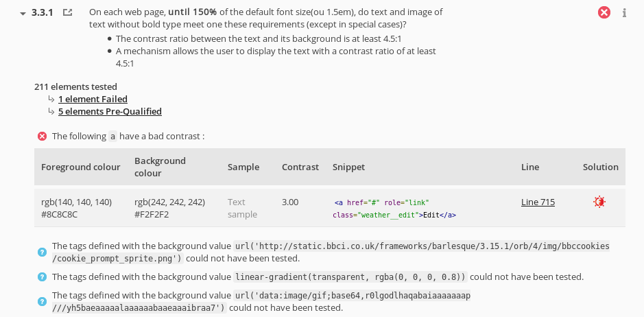Viewport: 644px width, 317px height.
Task: Click the red failed status icon for 3.3.1
Action: 604,12
